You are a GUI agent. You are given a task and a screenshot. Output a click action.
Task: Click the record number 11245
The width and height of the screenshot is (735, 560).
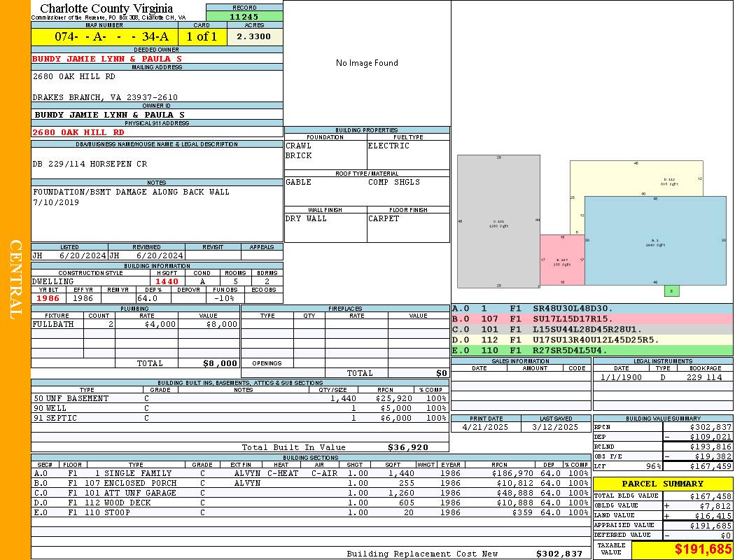(244, 16)
